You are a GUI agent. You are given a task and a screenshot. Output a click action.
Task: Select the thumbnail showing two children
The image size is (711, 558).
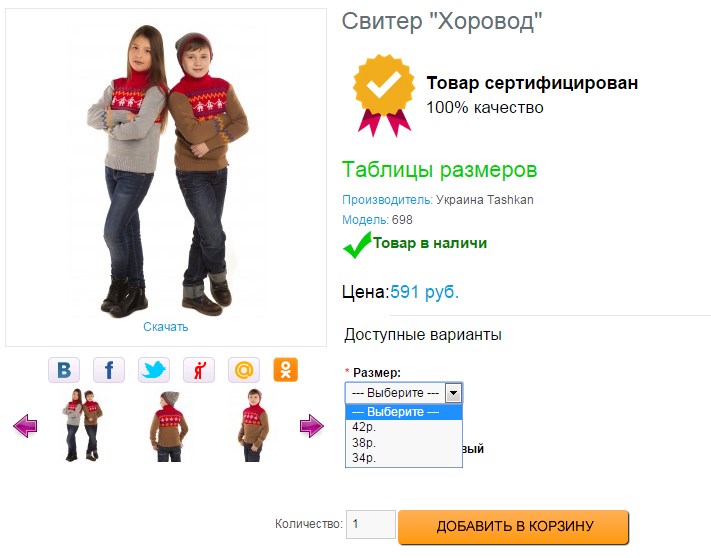click(83, 425)
